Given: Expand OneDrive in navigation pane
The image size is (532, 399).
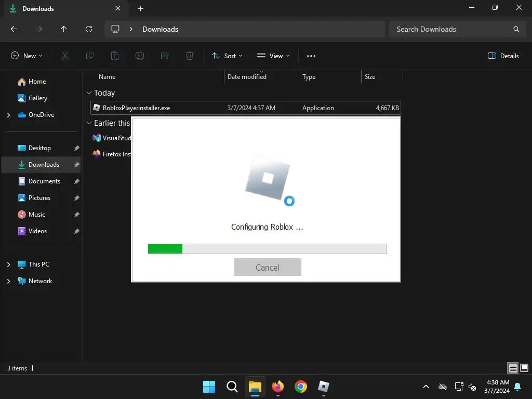Looking at the screenshot, I should 8,115.
